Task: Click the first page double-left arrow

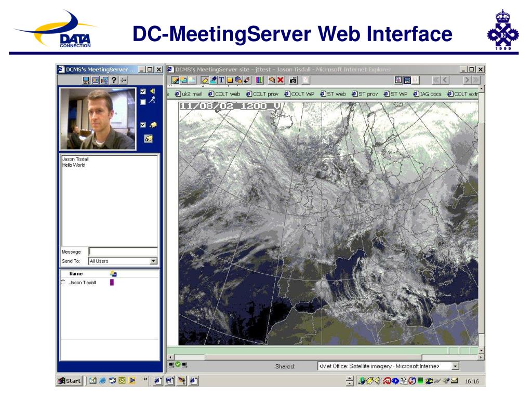Action: [x=436, y=80]
